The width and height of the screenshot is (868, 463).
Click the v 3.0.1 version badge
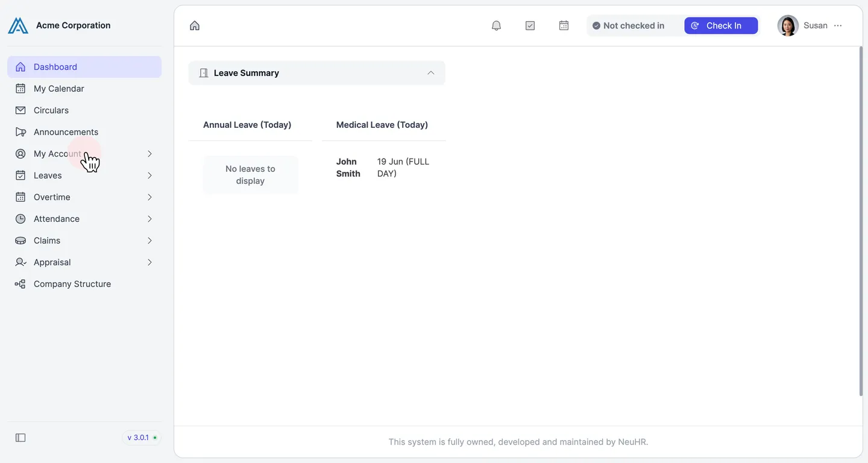pos(142,438)
